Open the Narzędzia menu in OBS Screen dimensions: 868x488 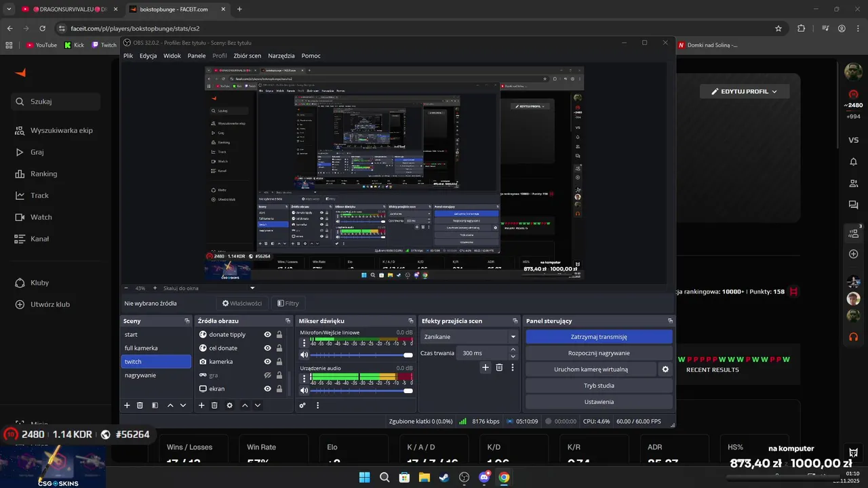coord(281,56)
